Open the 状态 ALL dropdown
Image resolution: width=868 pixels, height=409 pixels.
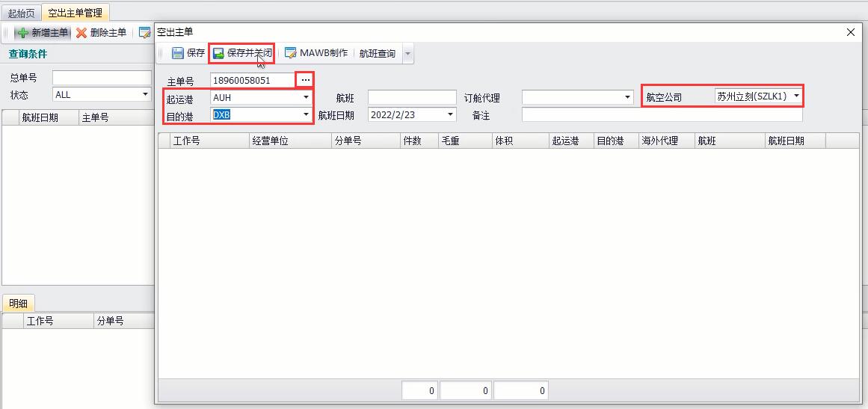tap(146, 95)
